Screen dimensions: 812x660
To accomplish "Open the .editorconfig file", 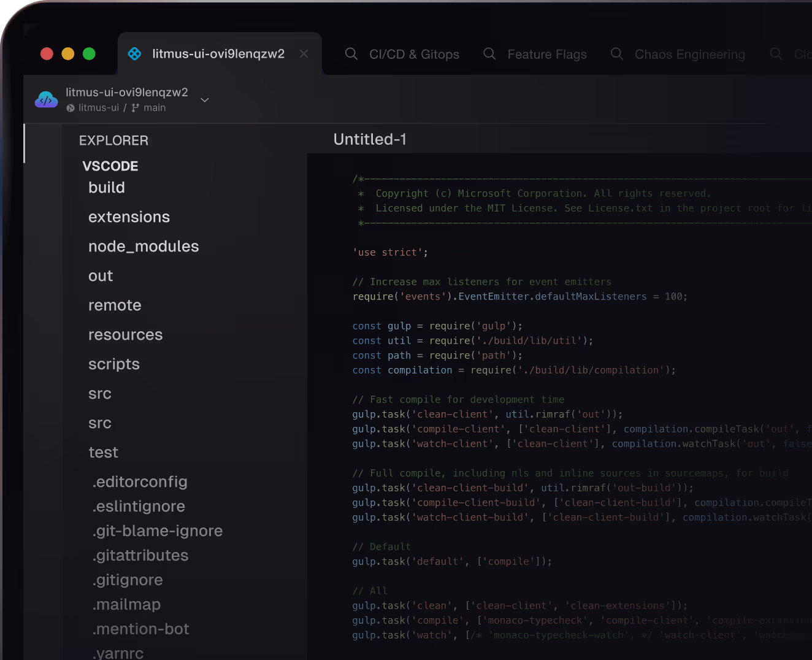I will (140, 482).
